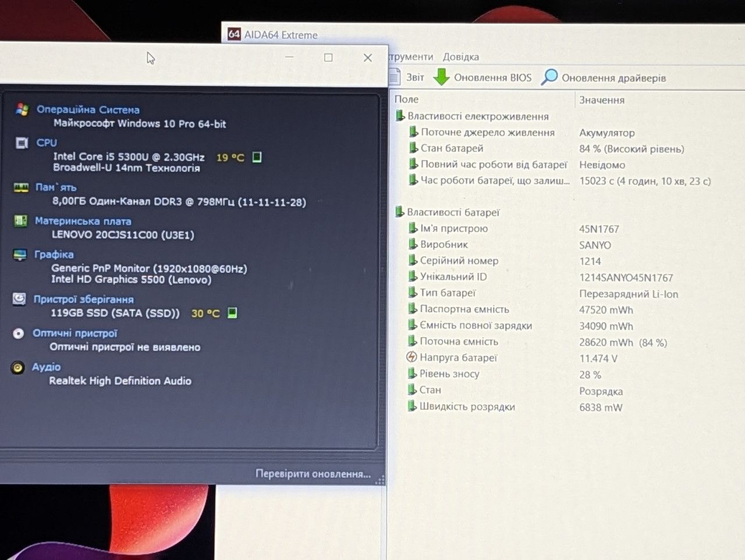This screenshot has height=560, width=745.
Task: Click the Операційна Система heading link
Action: 88,109
